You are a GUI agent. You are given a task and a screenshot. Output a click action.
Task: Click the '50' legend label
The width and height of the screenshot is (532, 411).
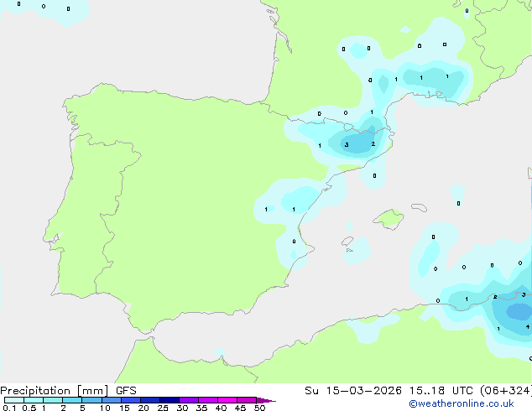click(260, 408)
